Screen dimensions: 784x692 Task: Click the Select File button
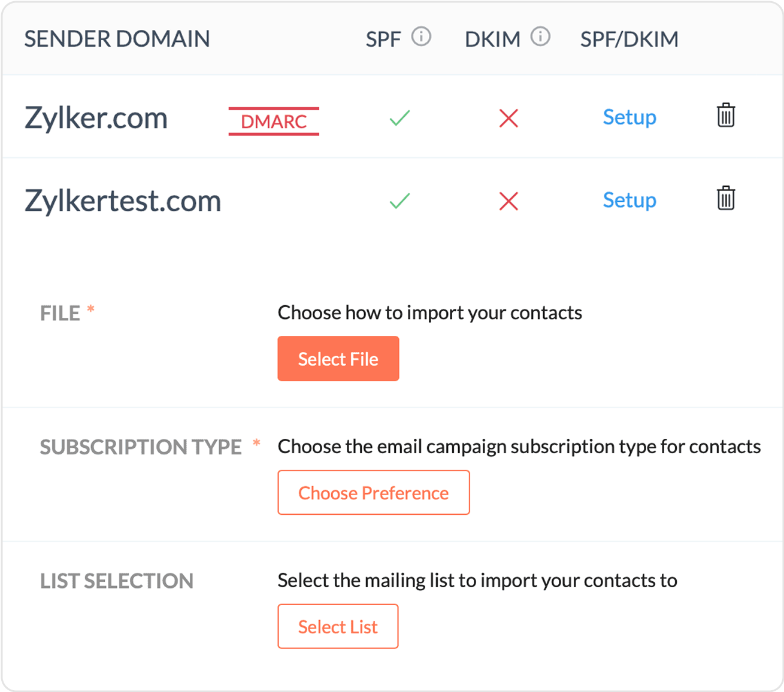[338, 359]
